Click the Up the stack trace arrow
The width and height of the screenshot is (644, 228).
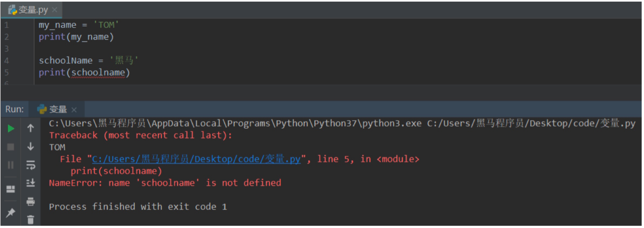[x=31, y=128]
